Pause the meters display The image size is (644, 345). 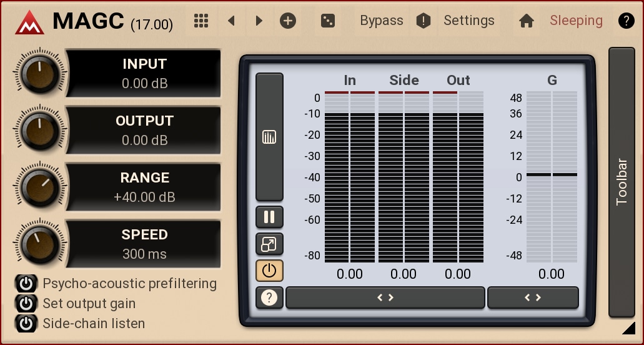(269, 217)
